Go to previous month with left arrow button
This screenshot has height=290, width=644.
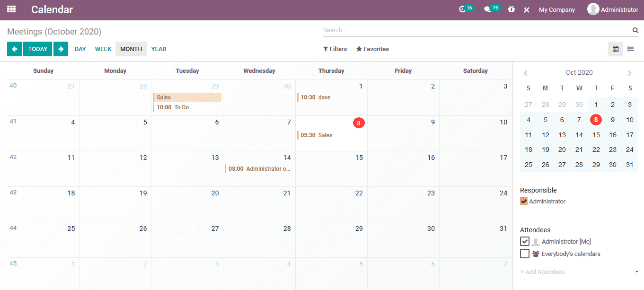(14, 49)
